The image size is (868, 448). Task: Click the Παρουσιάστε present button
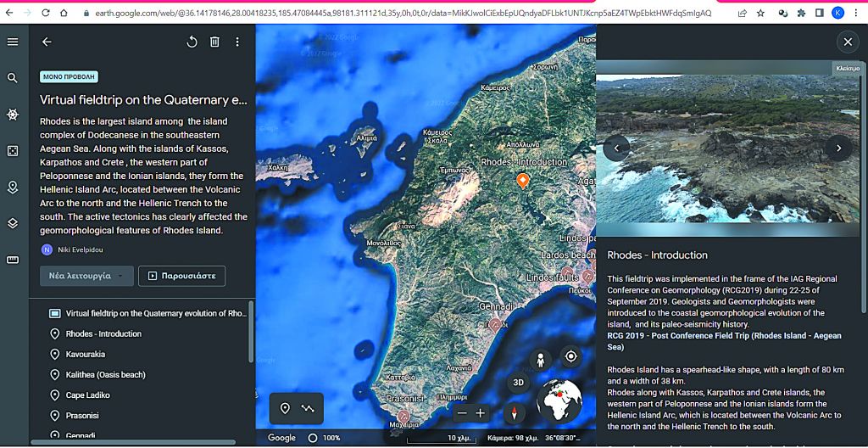point(181,276)
